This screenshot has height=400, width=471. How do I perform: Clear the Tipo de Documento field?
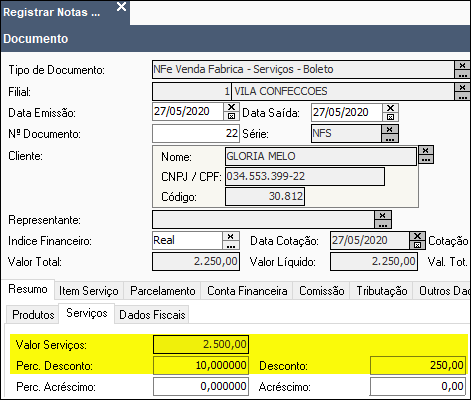click(x=462, y=65)
